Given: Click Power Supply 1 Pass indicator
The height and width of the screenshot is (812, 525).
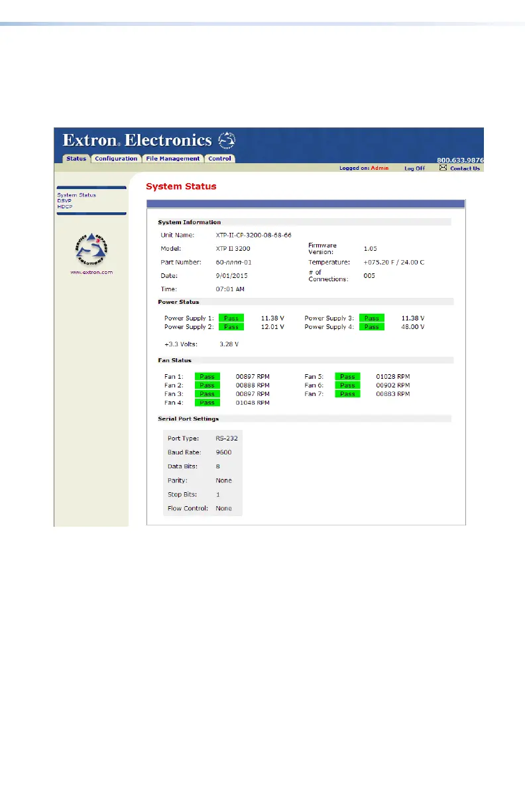Looking at the screenshot, I should click(x=231, y=318).
